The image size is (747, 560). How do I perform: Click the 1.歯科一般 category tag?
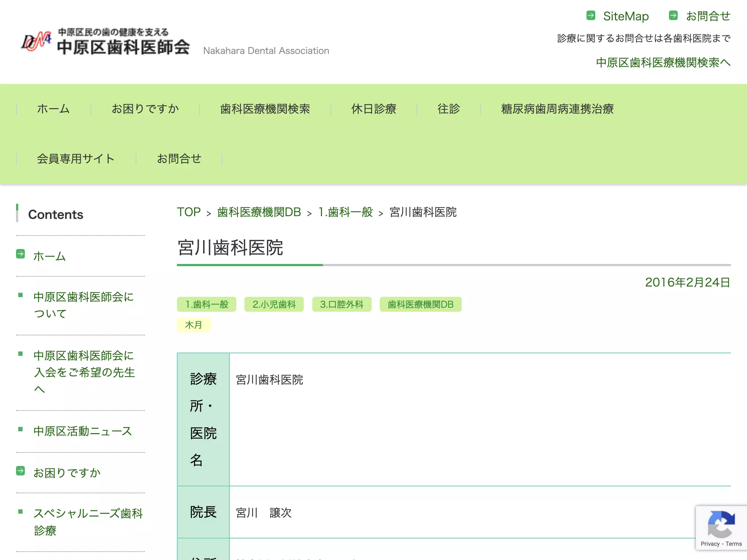[206, 304]
